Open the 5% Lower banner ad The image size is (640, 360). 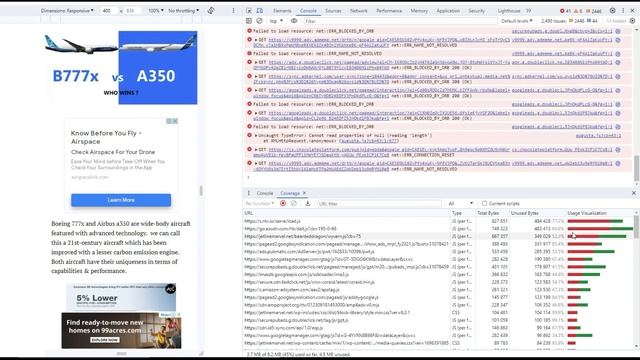121,298
